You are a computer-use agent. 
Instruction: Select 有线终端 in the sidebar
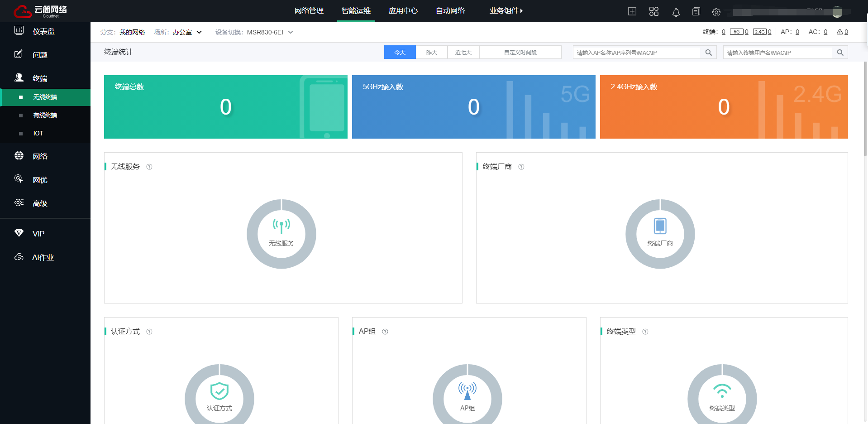45,115
